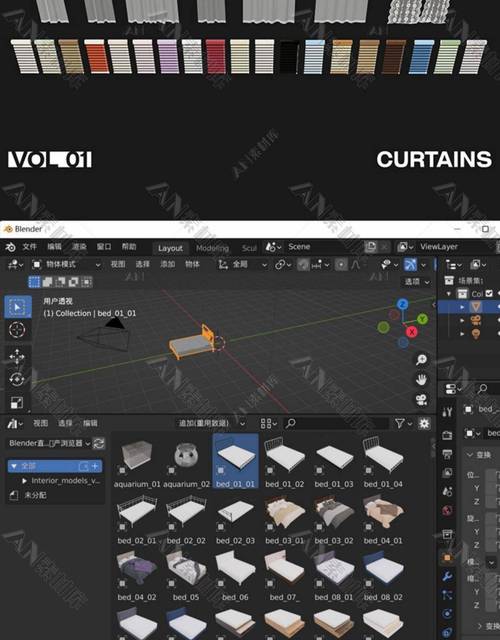Open the 帮助 menu

[x=129, y=247]
